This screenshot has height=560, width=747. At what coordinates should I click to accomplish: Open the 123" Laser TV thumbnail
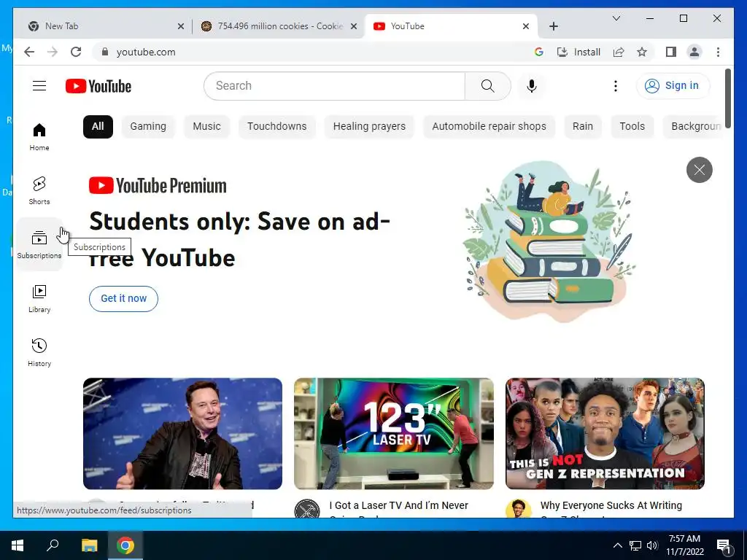point(393,433)
